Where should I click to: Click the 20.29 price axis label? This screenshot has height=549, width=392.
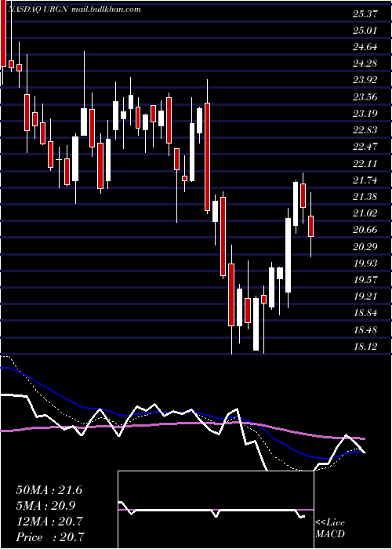point(365,246)
